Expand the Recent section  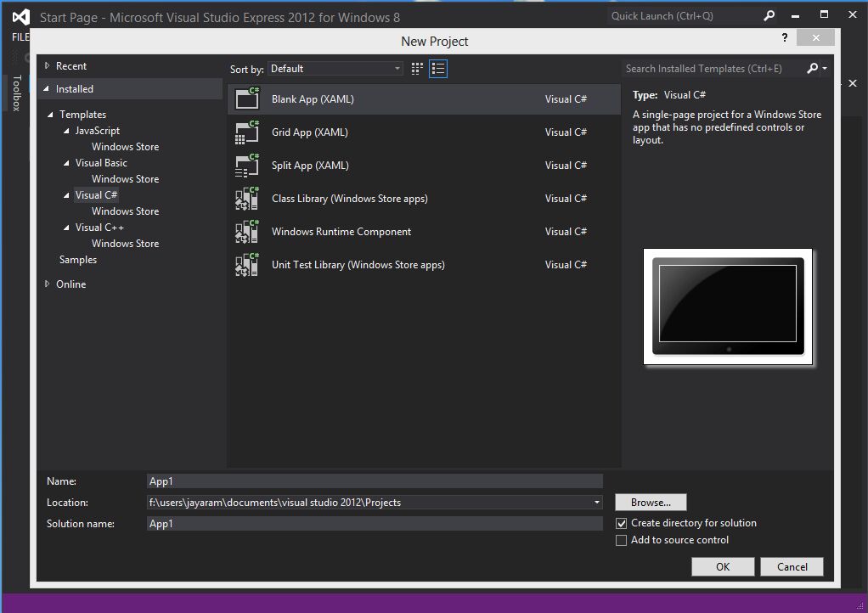pos(47,66)
